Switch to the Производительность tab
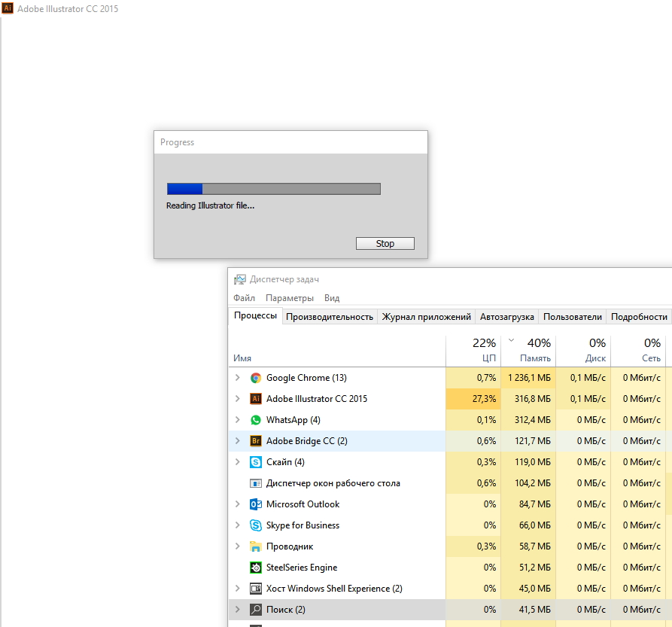Image resolution: width=672 pixels, height=627 pixels. (330, 317)
